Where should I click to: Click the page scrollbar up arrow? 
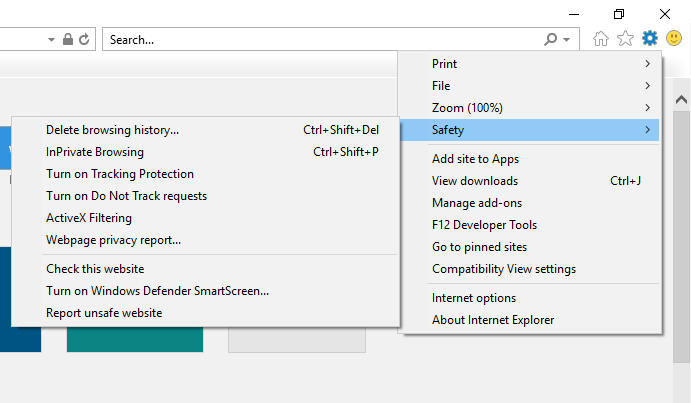click(x=681, y=100)
